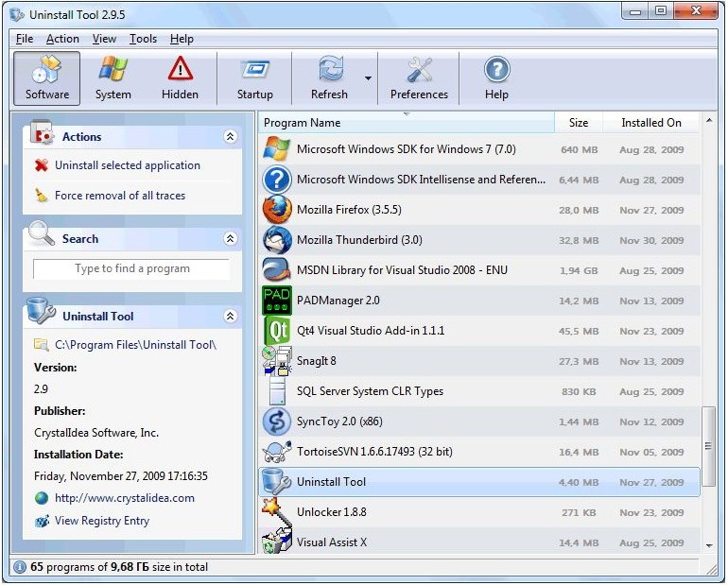The height and width of the screenshot is (585, 728).
Task: Switch to System programs view
Action: coord(113,77)
